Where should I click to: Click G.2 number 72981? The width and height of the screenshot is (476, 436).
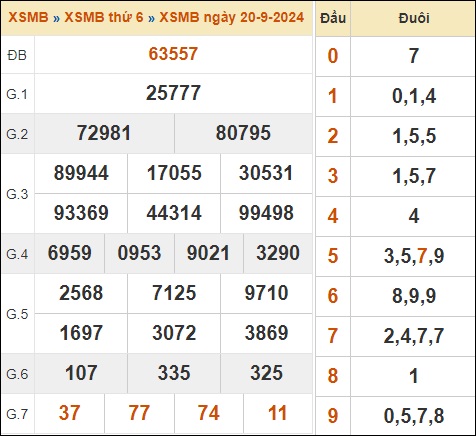[104, 133]
